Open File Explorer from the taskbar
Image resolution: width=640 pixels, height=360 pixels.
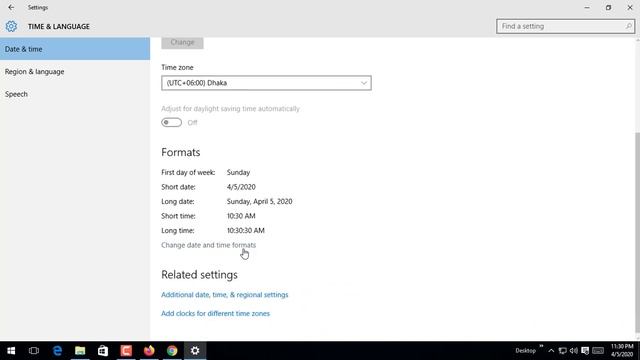point(80,351)
